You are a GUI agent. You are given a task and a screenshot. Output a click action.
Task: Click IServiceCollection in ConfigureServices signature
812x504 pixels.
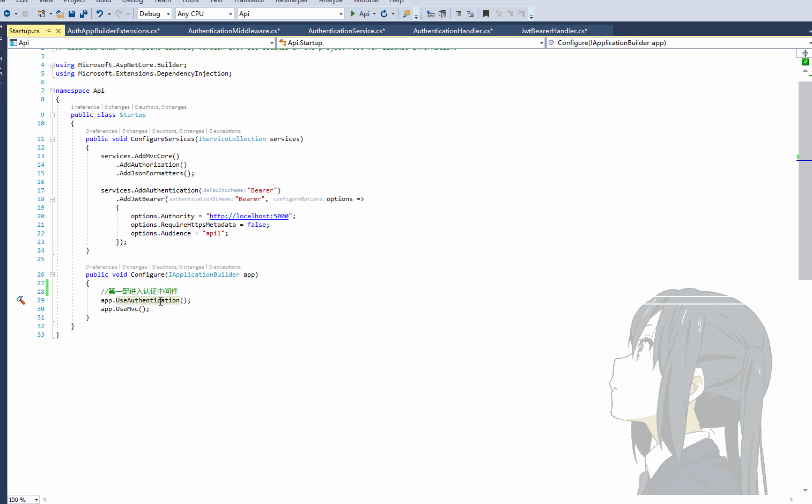[232, 139]
